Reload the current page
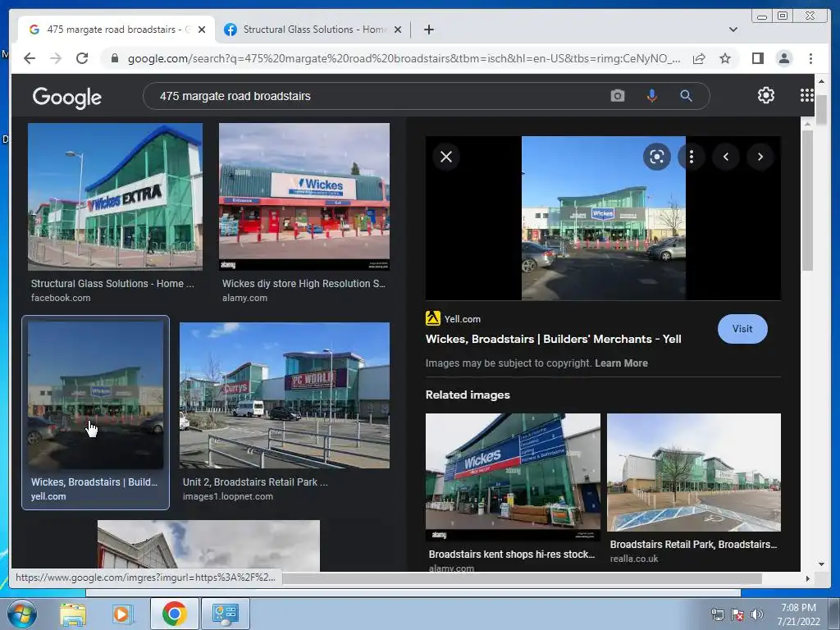 [x=82, y=58]
